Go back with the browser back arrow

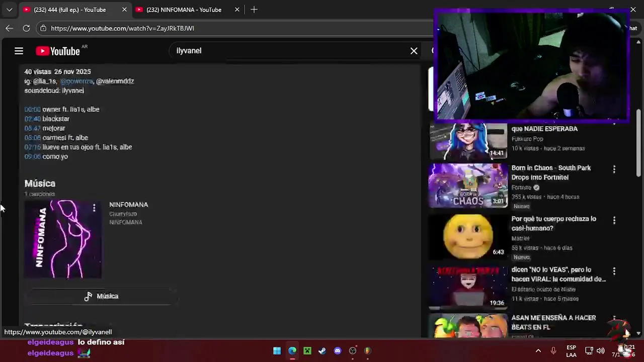(9, 28)
